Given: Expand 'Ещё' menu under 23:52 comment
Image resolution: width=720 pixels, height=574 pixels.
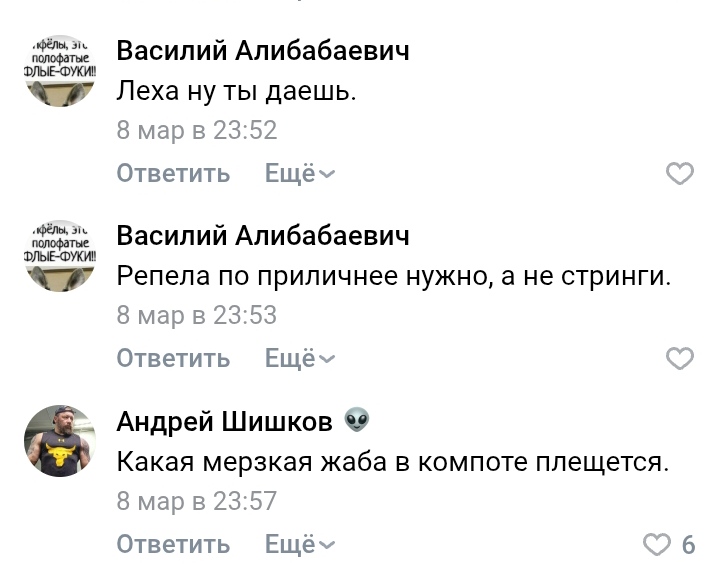Looking at the screenshot, I should coord(300,174).
